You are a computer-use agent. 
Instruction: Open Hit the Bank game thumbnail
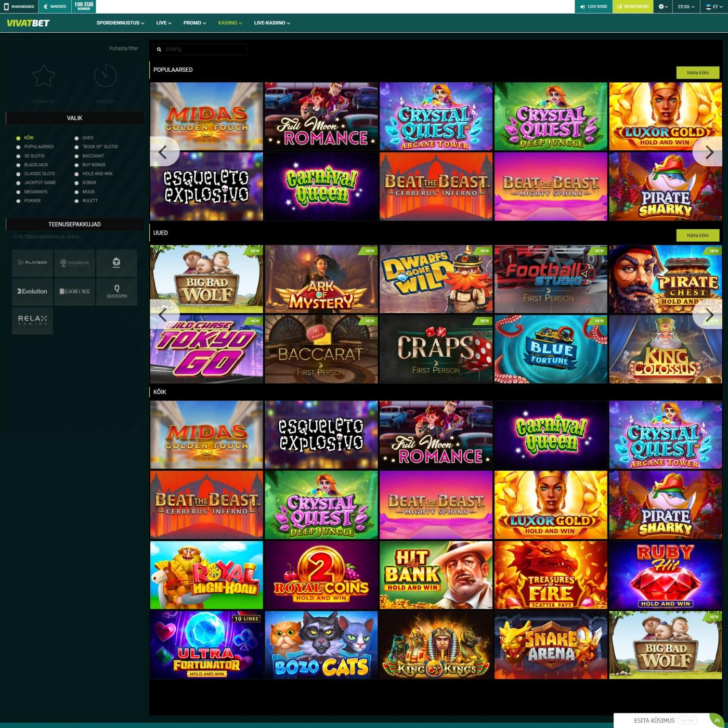click(x=436, y=575)
